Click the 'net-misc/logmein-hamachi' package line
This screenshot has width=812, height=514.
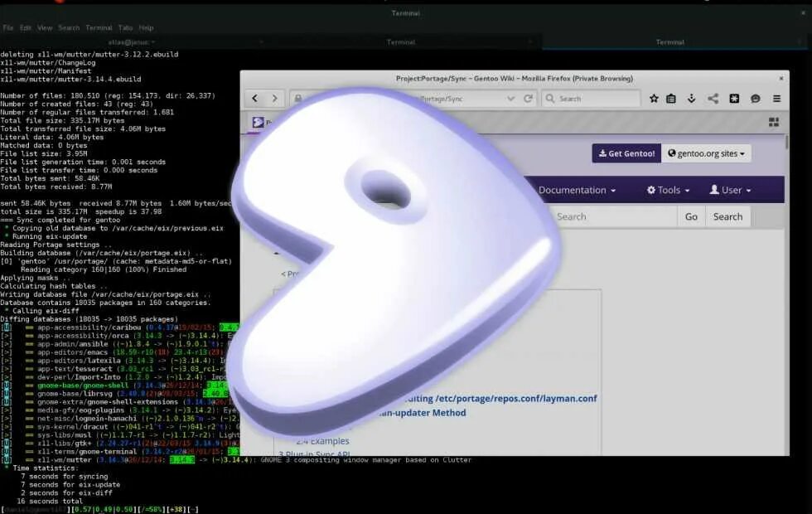(119, 419)
